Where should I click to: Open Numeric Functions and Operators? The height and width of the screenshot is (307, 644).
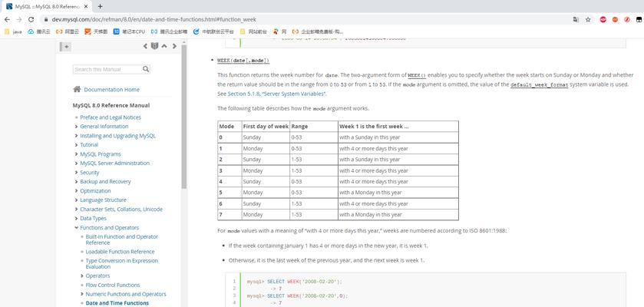coord(126,294)
